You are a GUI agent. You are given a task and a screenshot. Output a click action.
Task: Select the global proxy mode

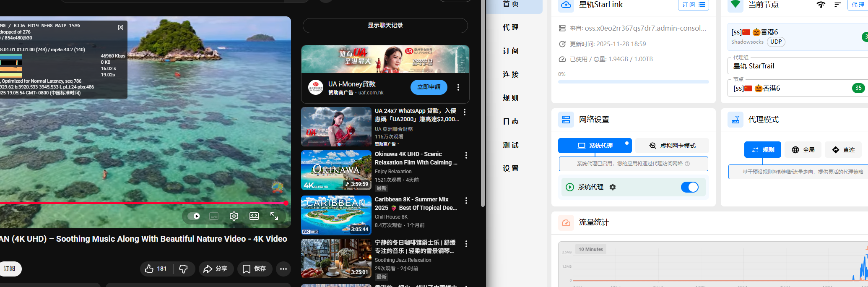(803, 150)
